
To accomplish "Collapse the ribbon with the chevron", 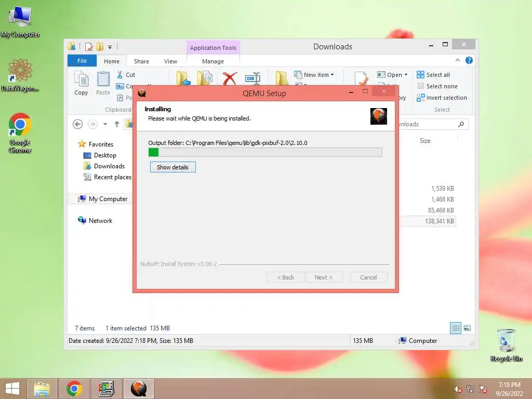I will click(458, 60).
